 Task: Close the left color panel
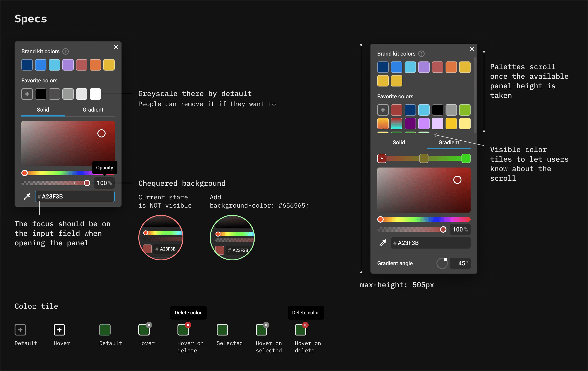tap(116, 47)
